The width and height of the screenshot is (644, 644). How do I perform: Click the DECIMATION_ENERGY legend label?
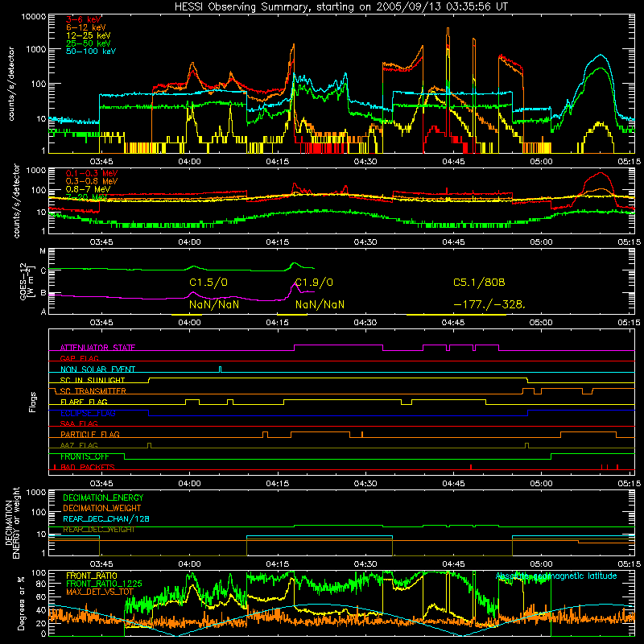click(x=103, y=497)
